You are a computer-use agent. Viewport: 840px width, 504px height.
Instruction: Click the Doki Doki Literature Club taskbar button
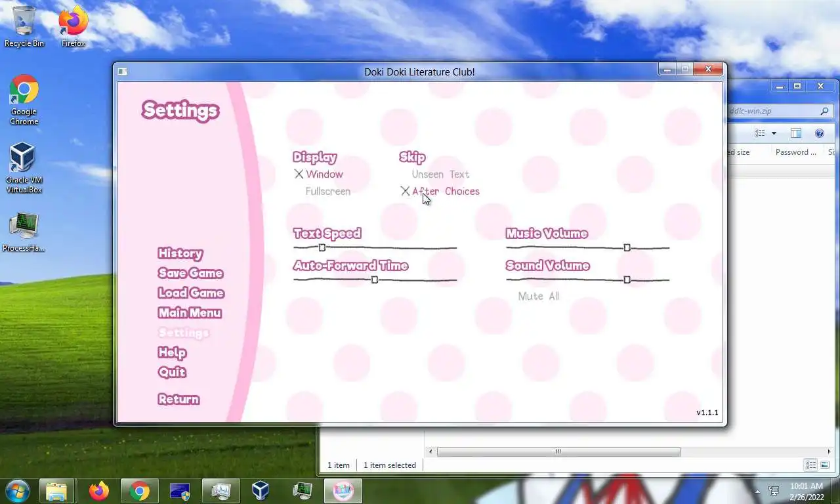[x=343, y=491]
